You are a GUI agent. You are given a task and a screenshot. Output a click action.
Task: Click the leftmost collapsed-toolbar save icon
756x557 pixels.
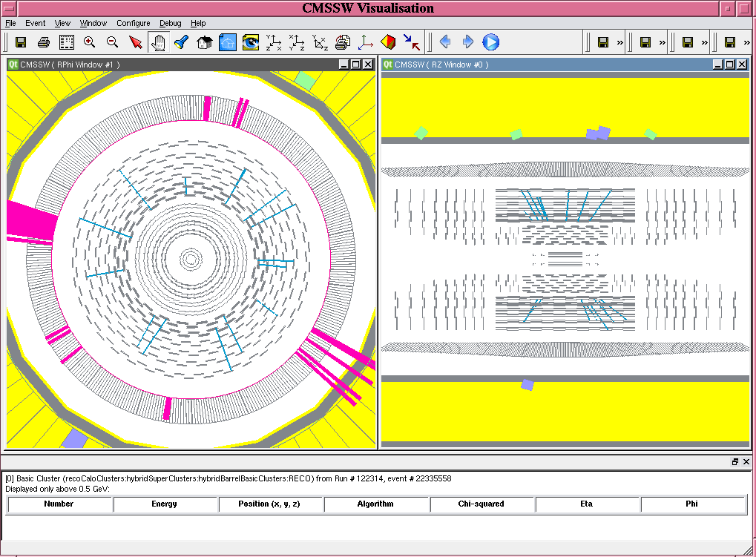tap(603, 42)
